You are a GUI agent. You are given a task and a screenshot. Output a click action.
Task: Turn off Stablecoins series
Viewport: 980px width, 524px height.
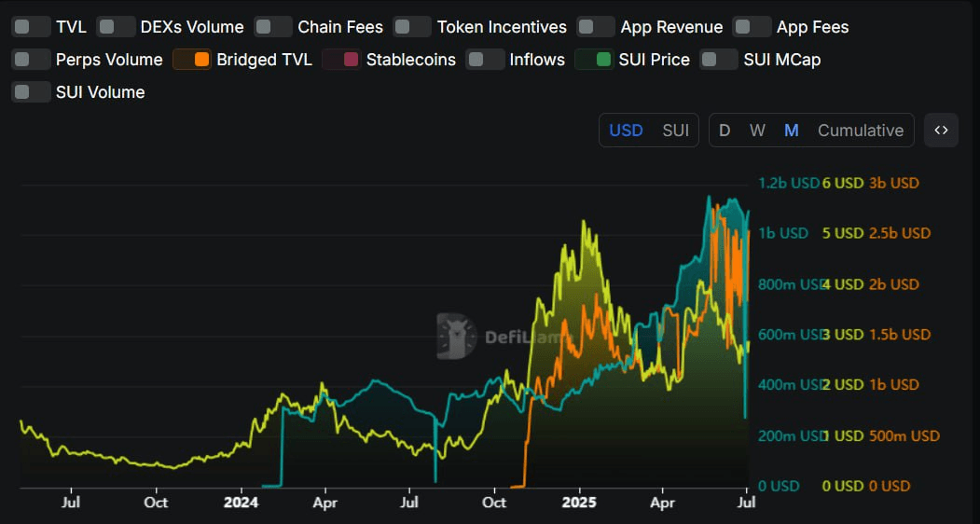tap(341, 60)
